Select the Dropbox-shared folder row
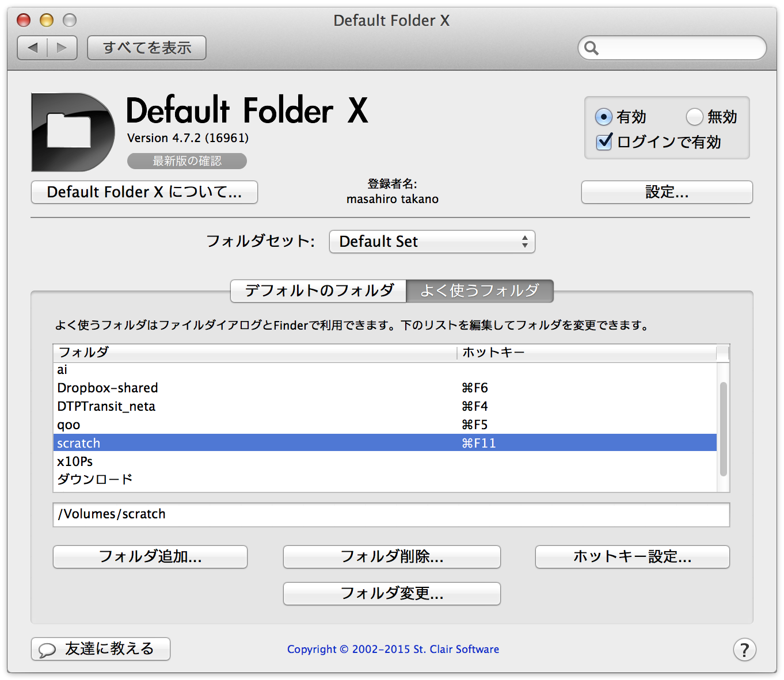This screenshot has height=680, width=784. [x=385, y=388]
